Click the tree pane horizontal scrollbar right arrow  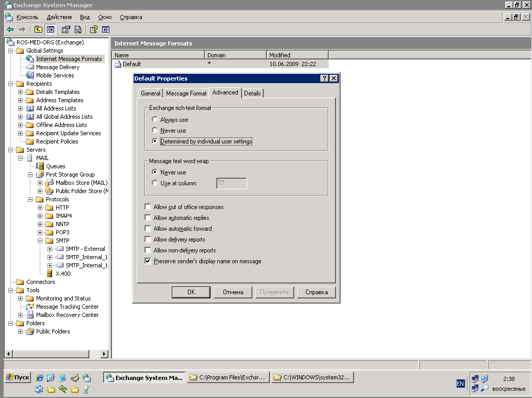pos(104,354)
